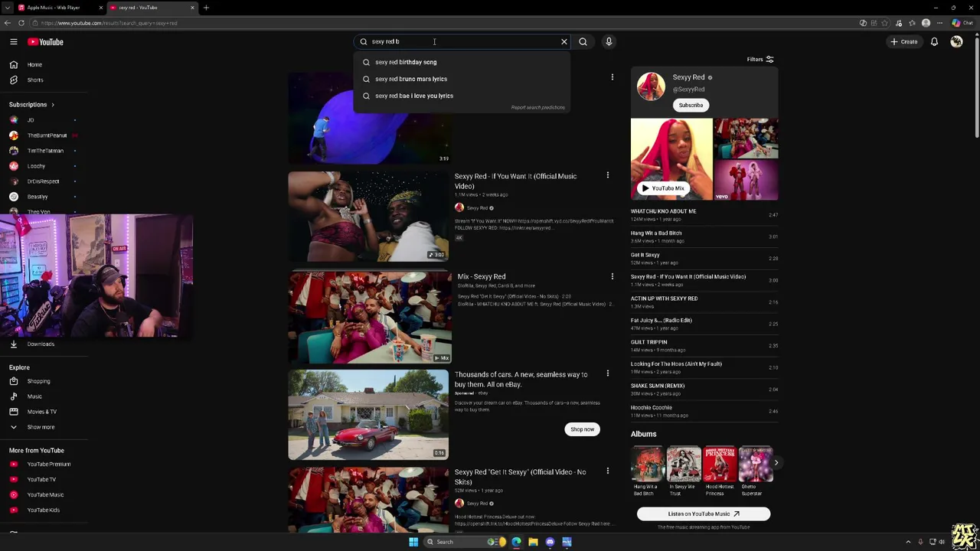Screen dimensions: 980x551
Task: Open the search Filters
Action: pos(760,60)
